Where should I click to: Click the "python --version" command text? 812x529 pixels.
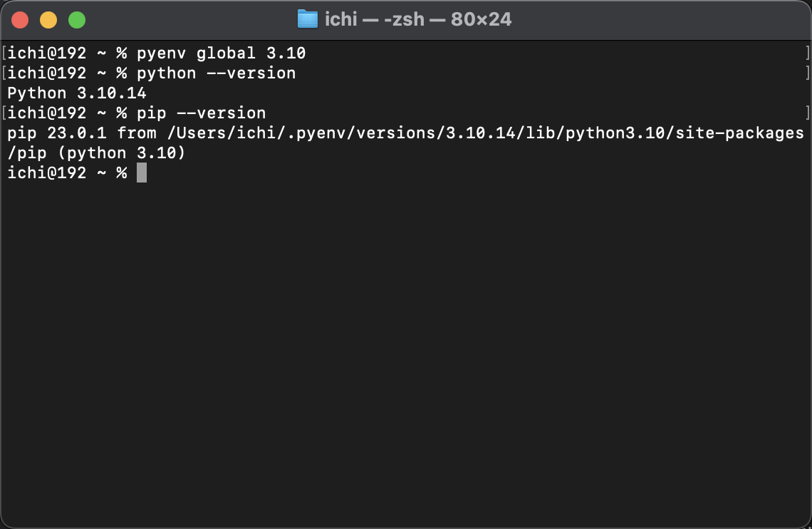coord(216,73)
